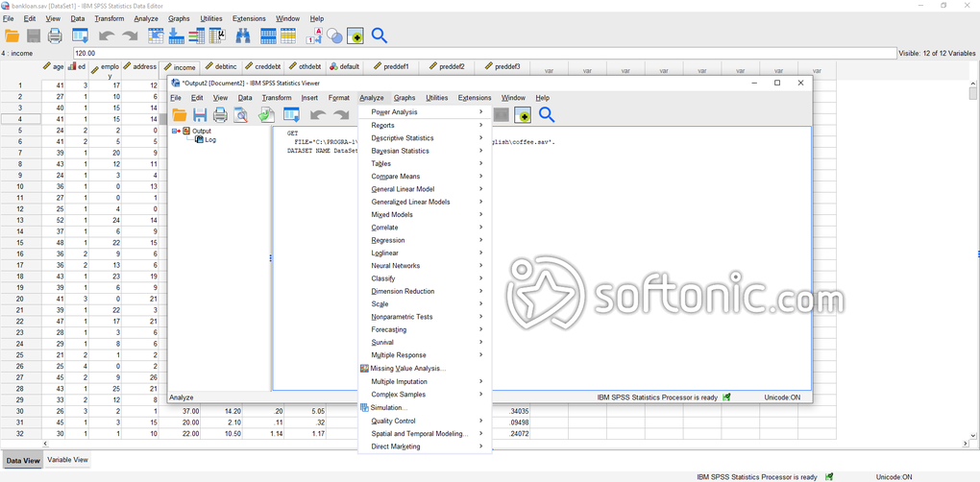Click the Split file icon

click(268, 36)
